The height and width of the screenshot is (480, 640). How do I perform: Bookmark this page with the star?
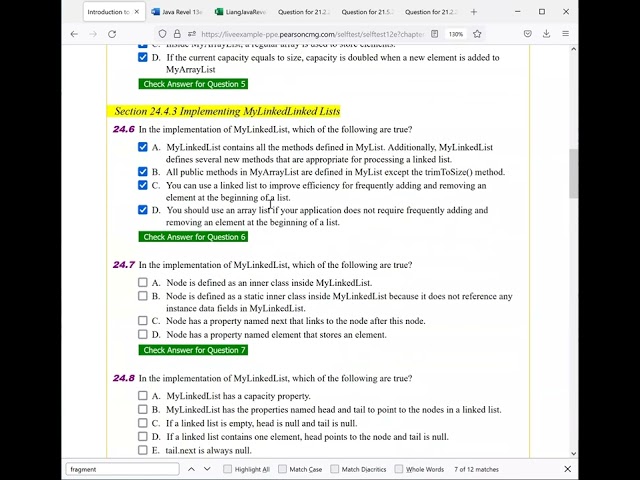[x=477, y=34]
